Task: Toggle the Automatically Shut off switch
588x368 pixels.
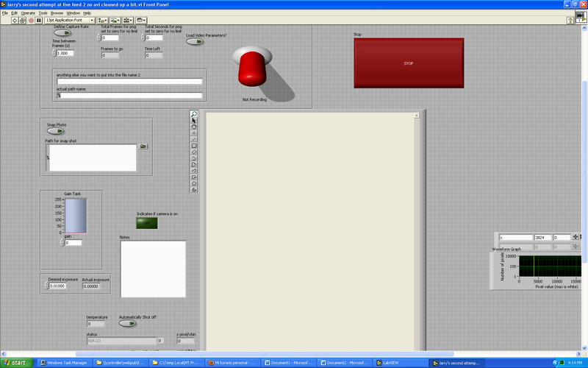Action: click(127, 323)
